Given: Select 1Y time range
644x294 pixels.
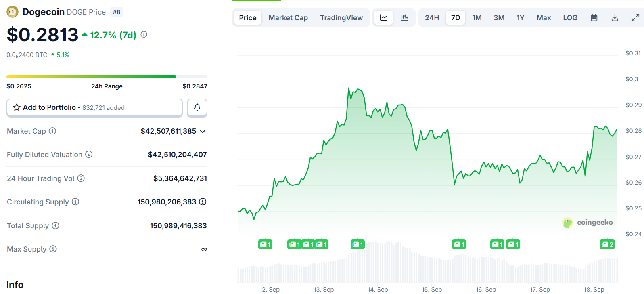Looking at the screenshot, I should [521, 18].
